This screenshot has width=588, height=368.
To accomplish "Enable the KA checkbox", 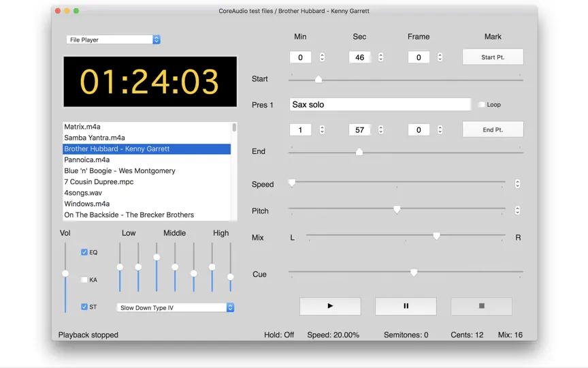I will pos(84,280).
